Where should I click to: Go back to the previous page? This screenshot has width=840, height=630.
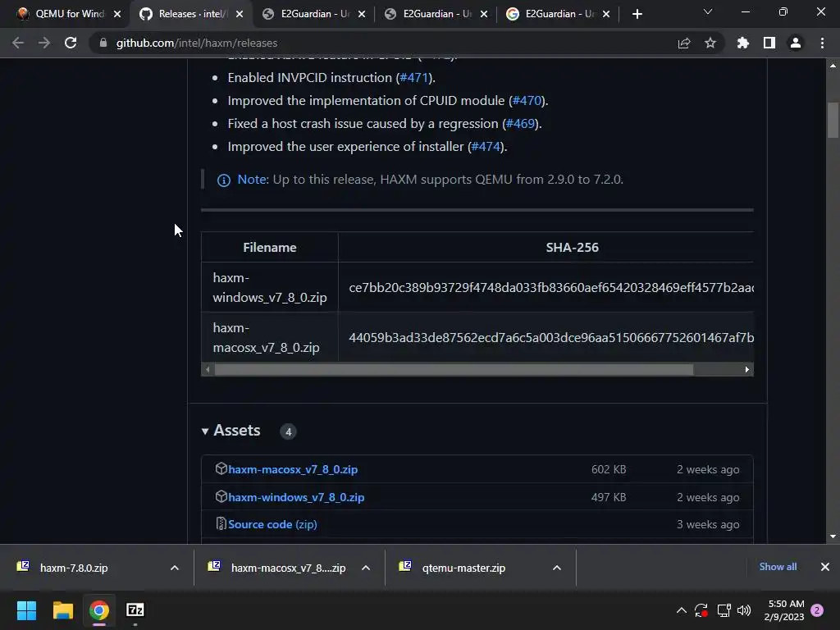pyautogui.click(x=18, y=43)
